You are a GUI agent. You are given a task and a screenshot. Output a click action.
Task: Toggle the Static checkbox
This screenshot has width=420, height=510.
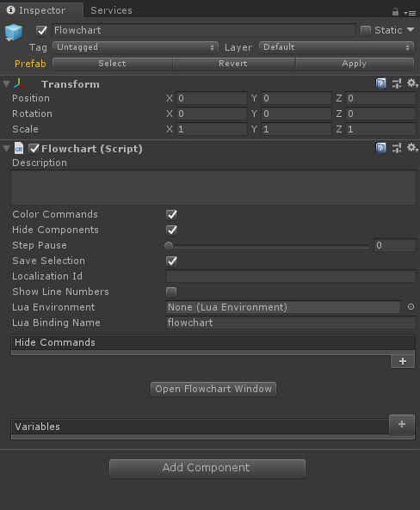coord(366,31)
